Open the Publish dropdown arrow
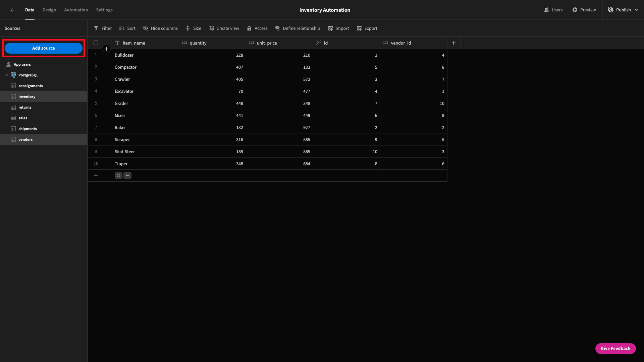The width and height of the screenshot is (644, 362). [x=636, y=10]
